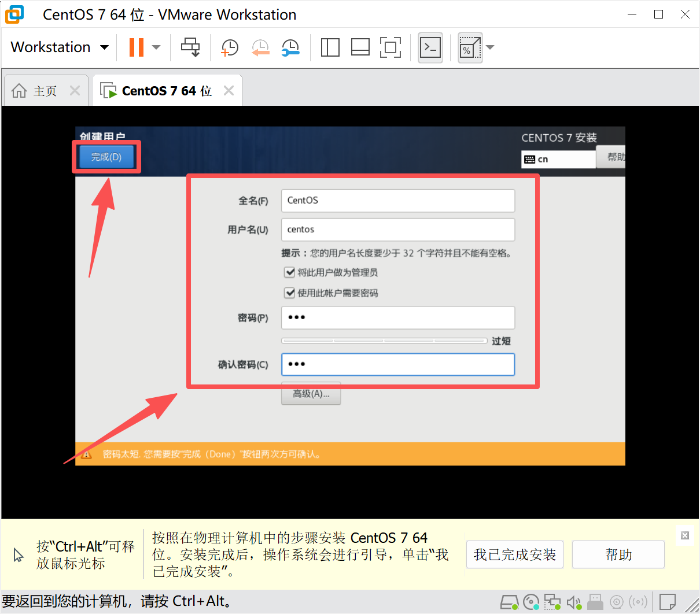Dismiss the yellow installation hint bar

[x=685, y=535]
